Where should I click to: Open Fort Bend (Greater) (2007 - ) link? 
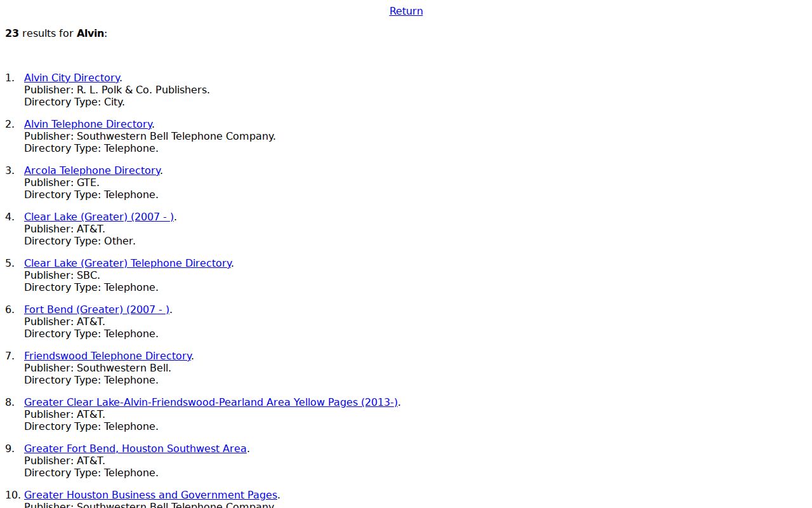97,309
